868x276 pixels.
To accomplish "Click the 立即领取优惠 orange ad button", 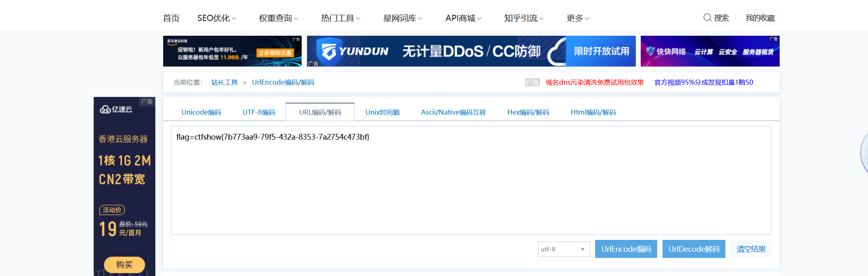I will (275, 53).
